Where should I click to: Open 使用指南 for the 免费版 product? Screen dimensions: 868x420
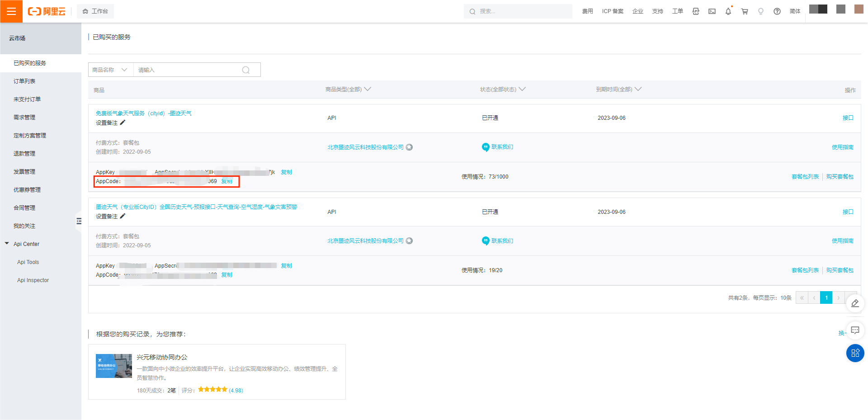(843, 147)
